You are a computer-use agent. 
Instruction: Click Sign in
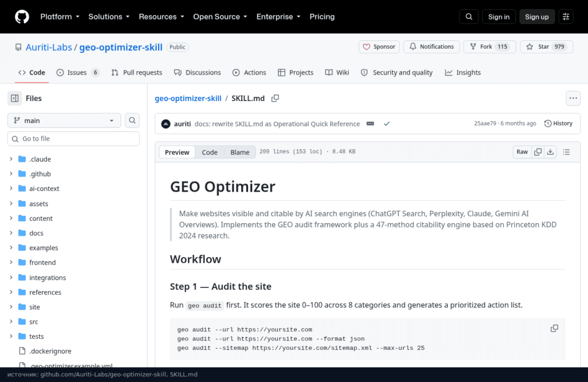[499, 17]
